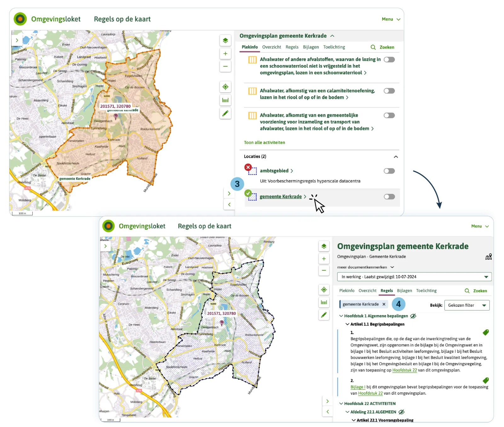Switch to Bijlagen tab in top panel
Image resolution: width=504 pixels, height=427 pixels.
click(x=311, y=47)
